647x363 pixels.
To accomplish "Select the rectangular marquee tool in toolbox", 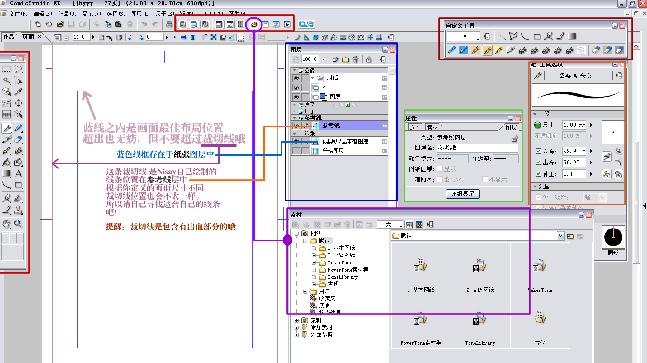I will [7, 70].
